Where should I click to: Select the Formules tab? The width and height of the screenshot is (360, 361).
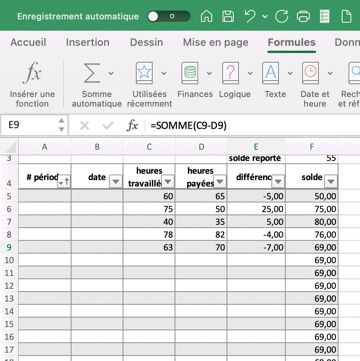(x=292, y=42)
